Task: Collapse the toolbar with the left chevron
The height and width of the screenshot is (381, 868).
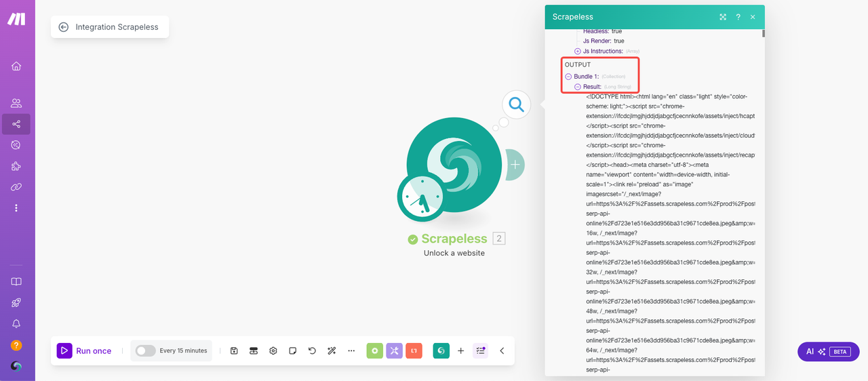Action: pyautogui.click(x=502, y=350)
